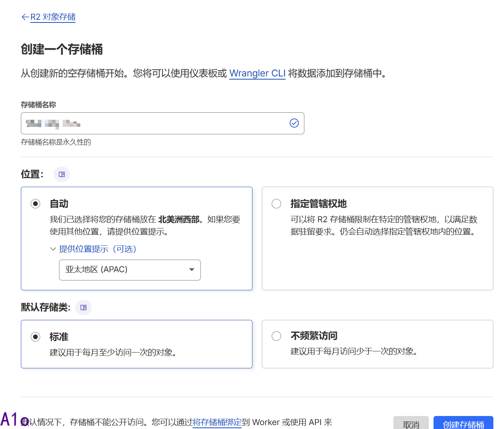
Task: Click the blue validation checkmark in name field
Action: pos(294,123)
